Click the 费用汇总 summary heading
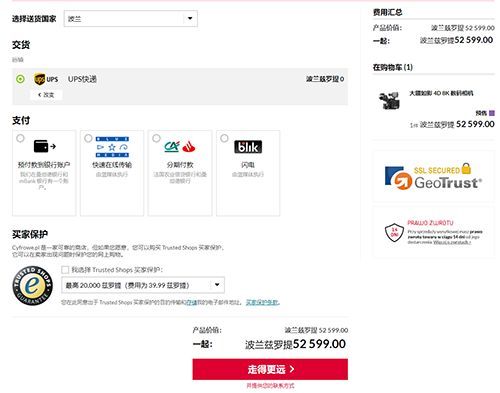Viewport: 500px width, 393px height. coord(387,13)
